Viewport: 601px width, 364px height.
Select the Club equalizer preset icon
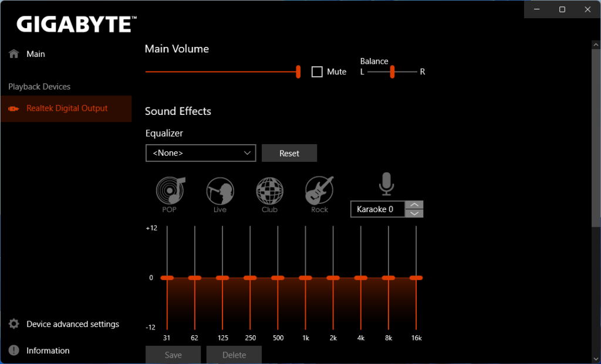click(269, 189)
